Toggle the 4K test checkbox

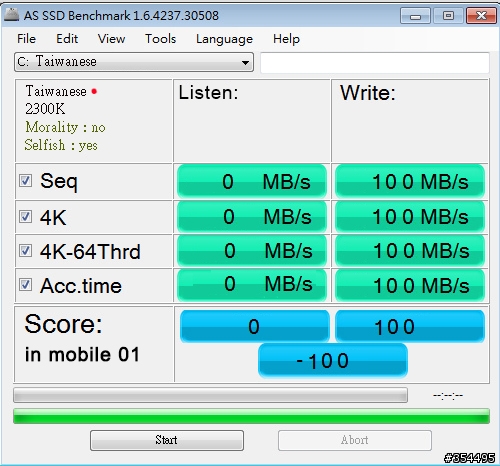pyautogui.click(x=25, y=216)
